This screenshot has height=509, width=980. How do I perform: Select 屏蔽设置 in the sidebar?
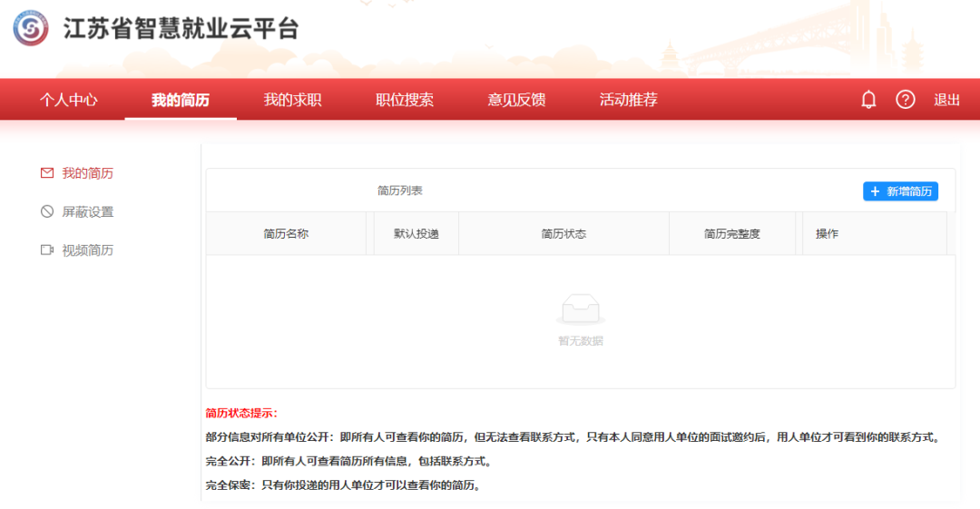point(87,211)
